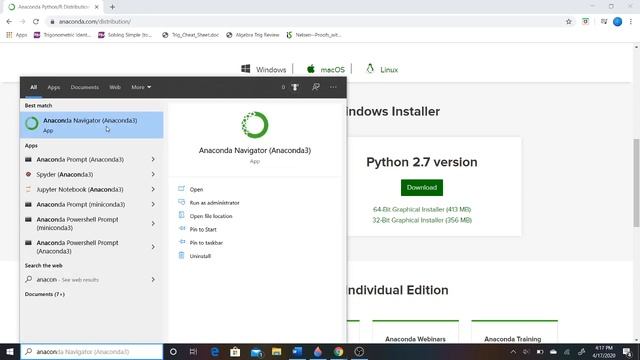Image resolution: width=640 pixels, height=360 pixels.
Task: Select the All search filter tab
Action: (33, 87)
